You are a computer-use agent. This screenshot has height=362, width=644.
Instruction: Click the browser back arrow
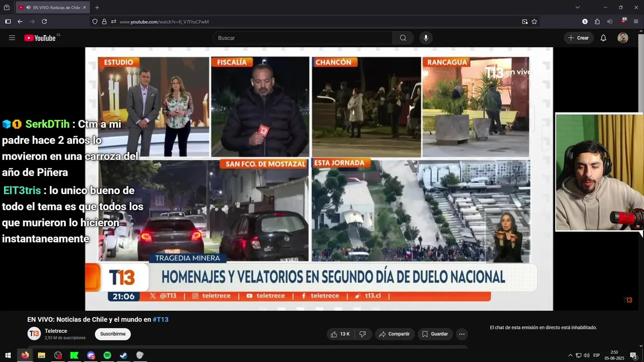[x=20, y=22]
